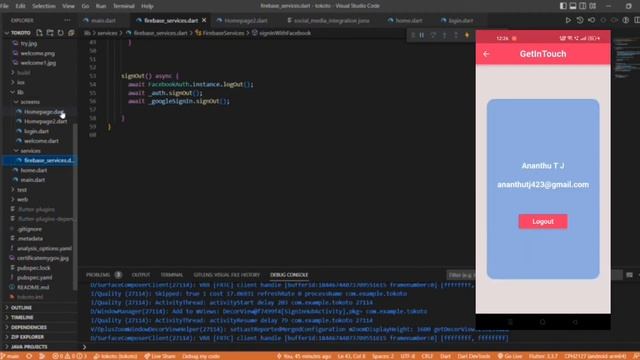Tap the Logout button in the app

(543, 222)
